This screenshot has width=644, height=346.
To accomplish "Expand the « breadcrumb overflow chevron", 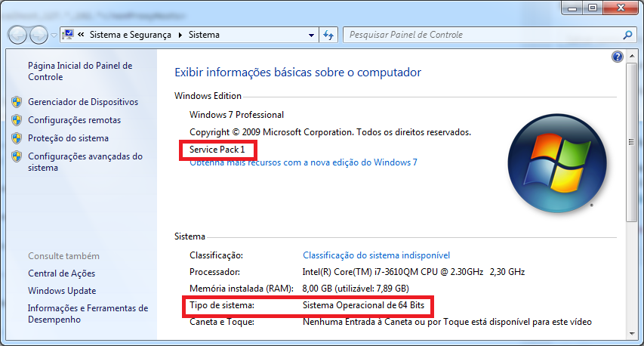I will point(81,36).
